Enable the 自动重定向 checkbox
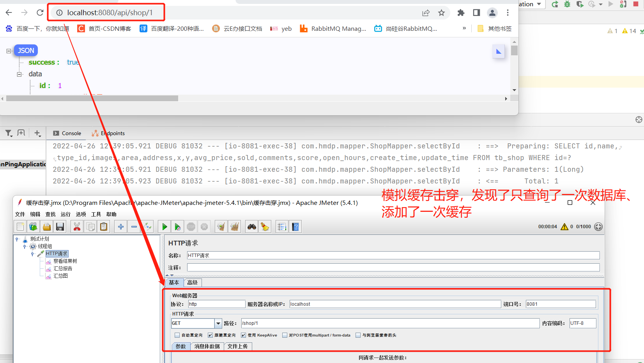Viewport: 644px width, 363px height. click(177, 335)
